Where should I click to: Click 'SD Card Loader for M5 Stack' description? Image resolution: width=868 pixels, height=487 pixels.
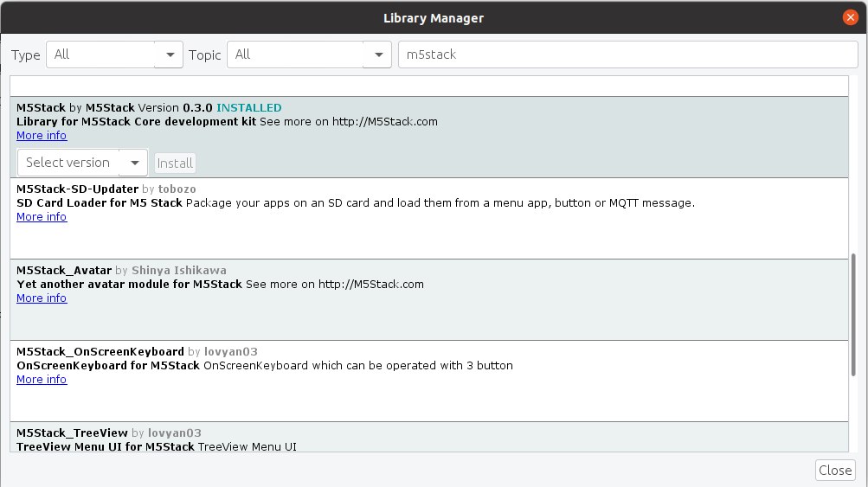pyautogui.click(x=100, y=203)
